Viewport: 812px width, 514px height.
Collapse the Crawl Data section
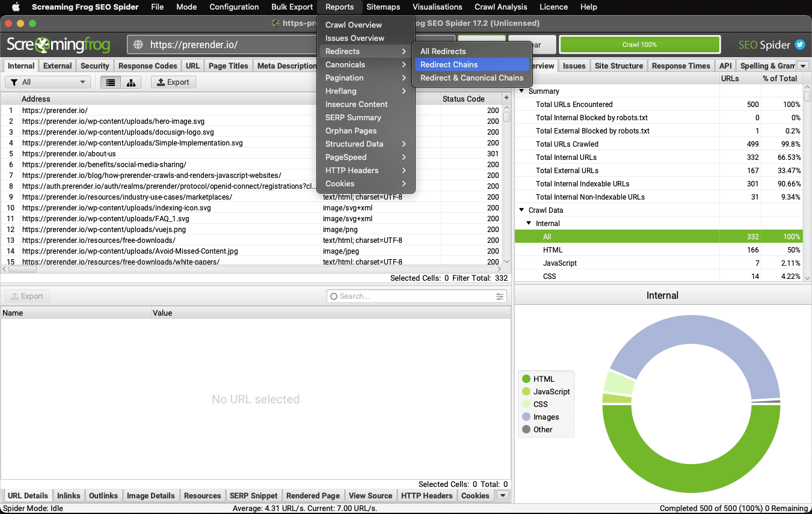(521, 210)
